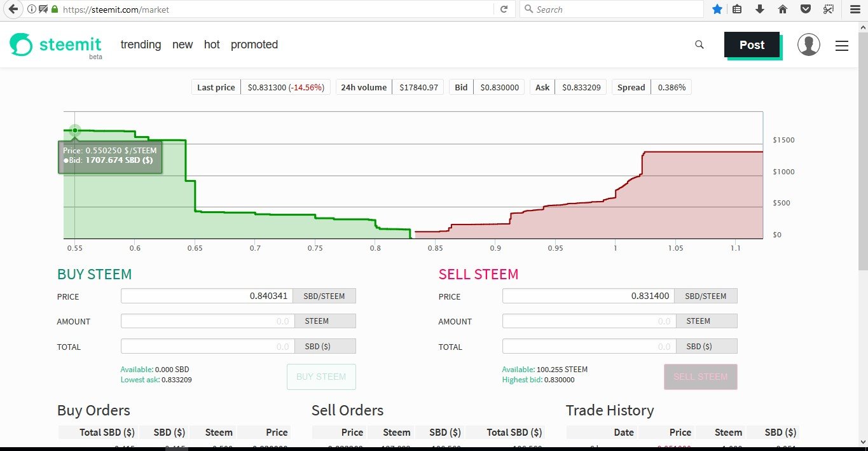This screenshot has height=451, width=868.
Task: Click the Sell Steem AMOUNT field
Action: click(x=589, y=321)
